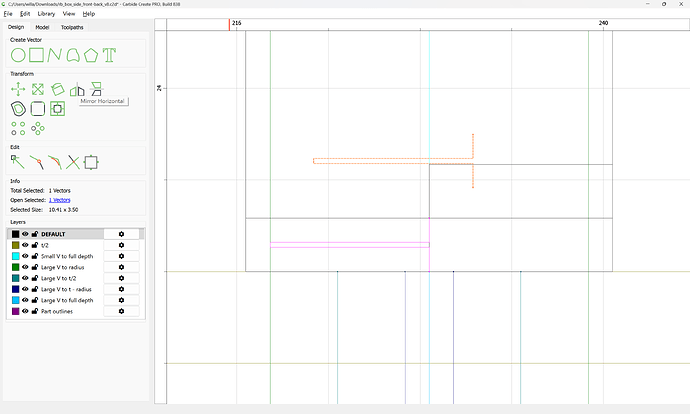
Task: Switch to the Toolpaths tab
Action: [x=72, y=27]
